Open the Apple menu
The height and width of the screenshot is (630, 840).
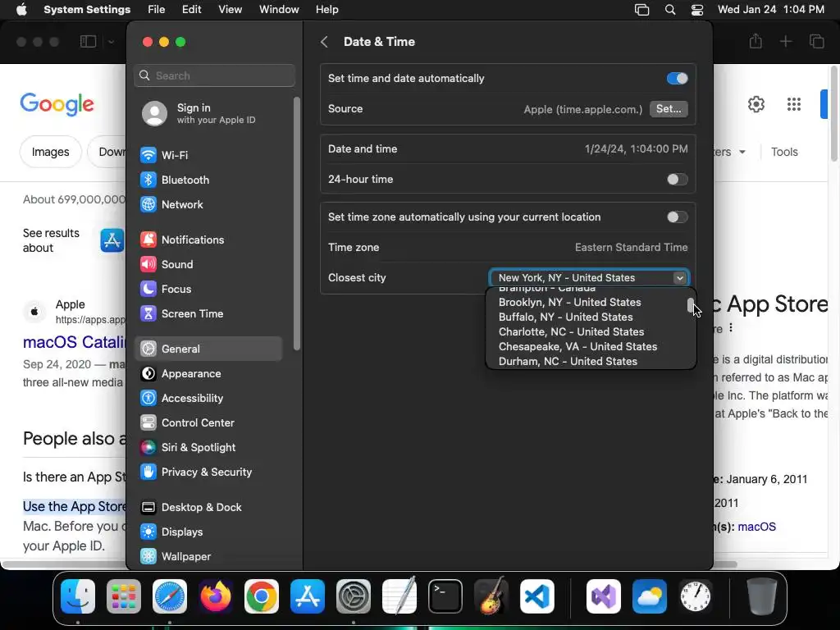click(x=21, y=10)
